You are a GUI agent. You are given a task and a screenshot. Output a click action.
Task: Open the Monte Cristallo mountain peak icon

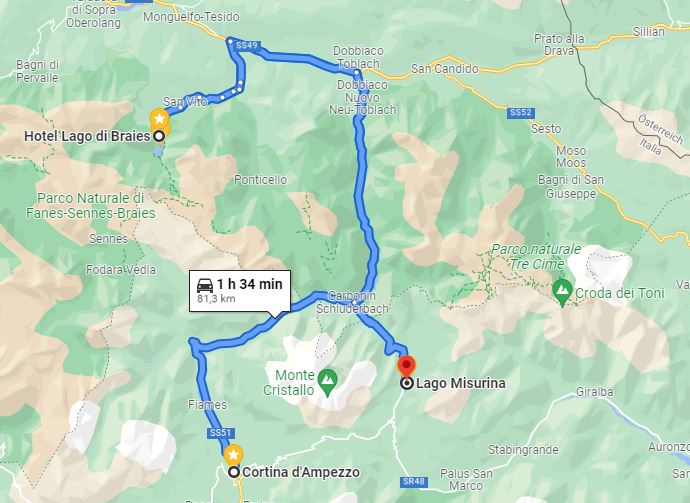pyautogui.click(x=327, y=380)
